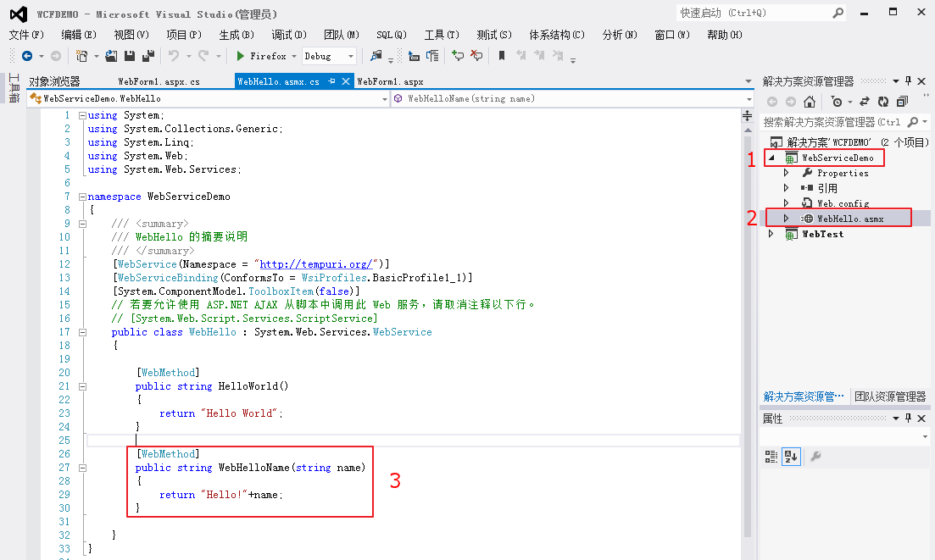This screenshot has height=560, width=935.
Task: Click the Find in Files toolbar icon
Action: pos(376,56)
